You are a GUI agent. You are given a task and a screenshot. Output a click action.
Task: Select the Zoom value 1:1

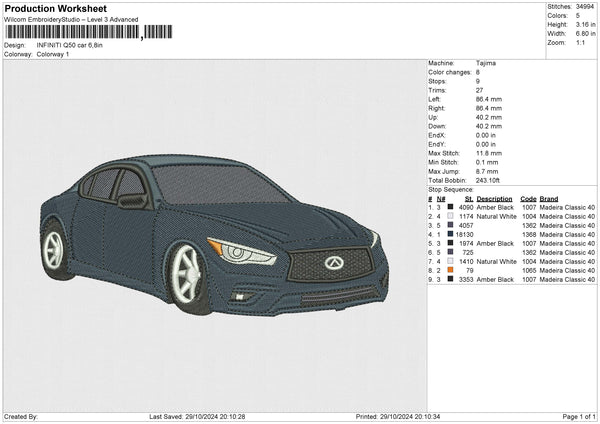click(580, 42)
